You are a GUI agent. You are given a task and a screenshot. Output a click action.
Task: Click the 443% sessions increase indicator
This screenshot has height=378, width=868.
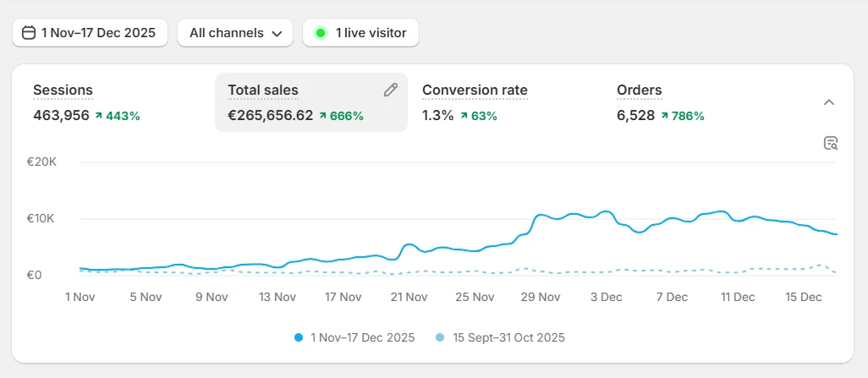click(x=118, y=116)
